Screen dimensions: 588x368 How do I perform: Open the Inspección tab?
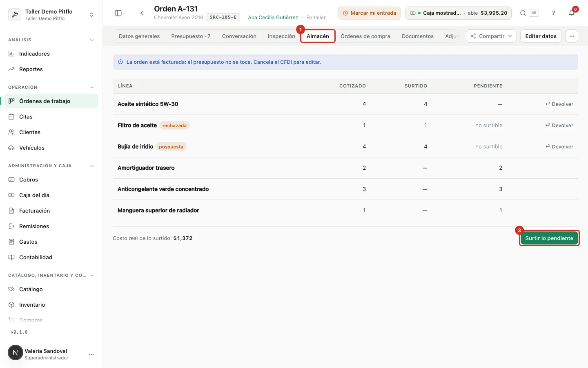[x=281, y=36]
